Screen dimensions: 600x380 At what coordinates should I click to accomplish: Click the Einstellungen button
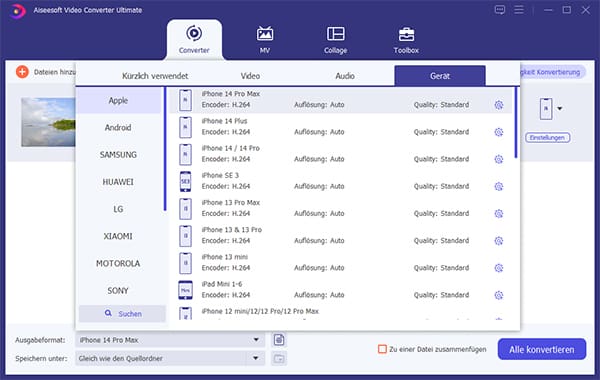548,137
